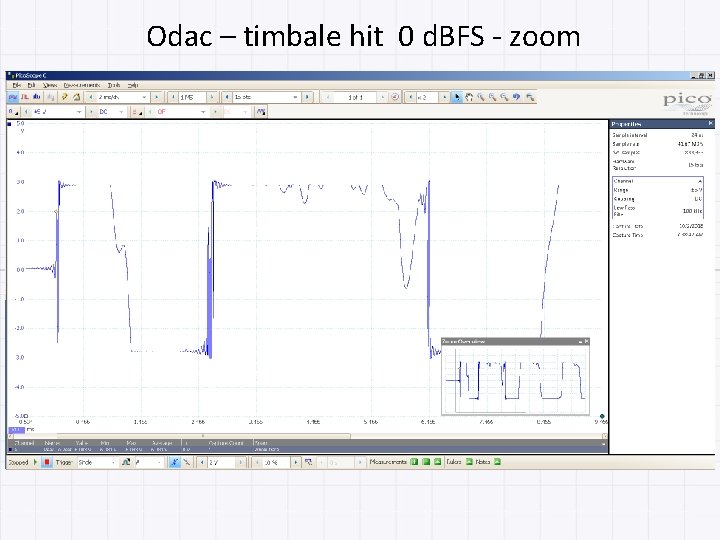720x540 pixels.
Task: Select the zoom window magnifier tool
Action: coord(481,97)
